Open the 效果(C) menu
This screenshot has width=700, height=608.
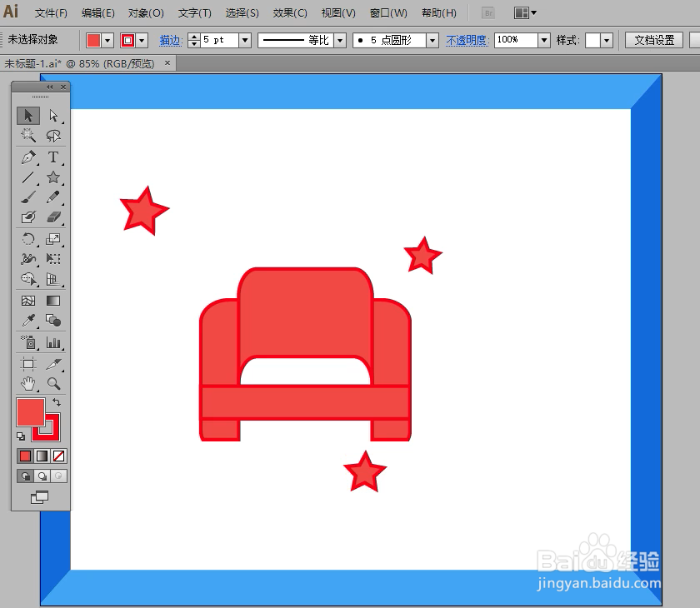coord(290,13)
